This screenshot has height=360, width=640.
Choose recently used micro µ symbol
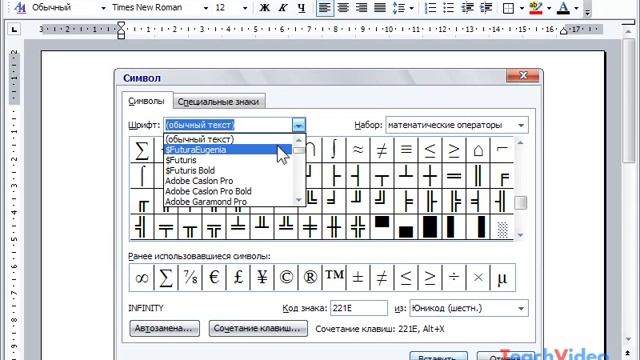click(x=502, y=278)
